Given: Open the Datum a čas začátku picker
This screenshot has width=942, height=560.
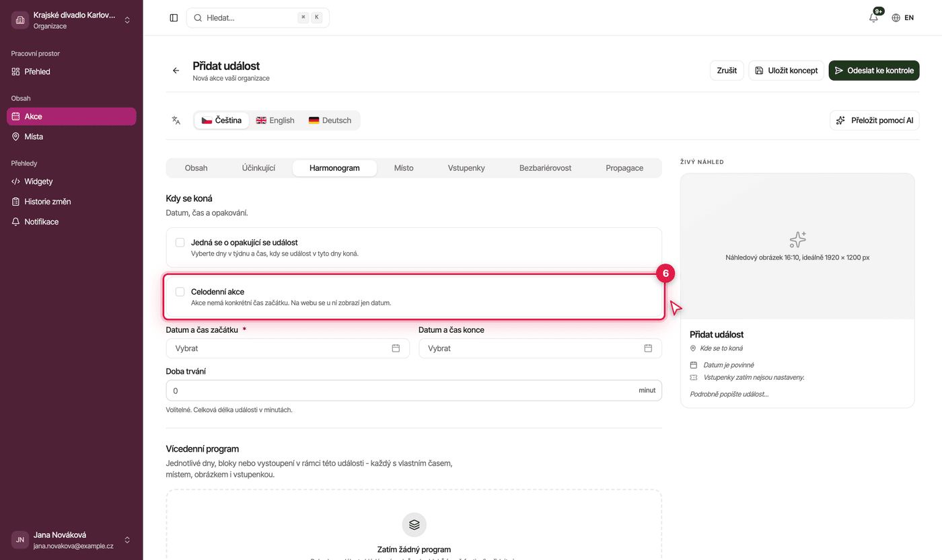Looking at the screenshot, I should pos(288,348).
